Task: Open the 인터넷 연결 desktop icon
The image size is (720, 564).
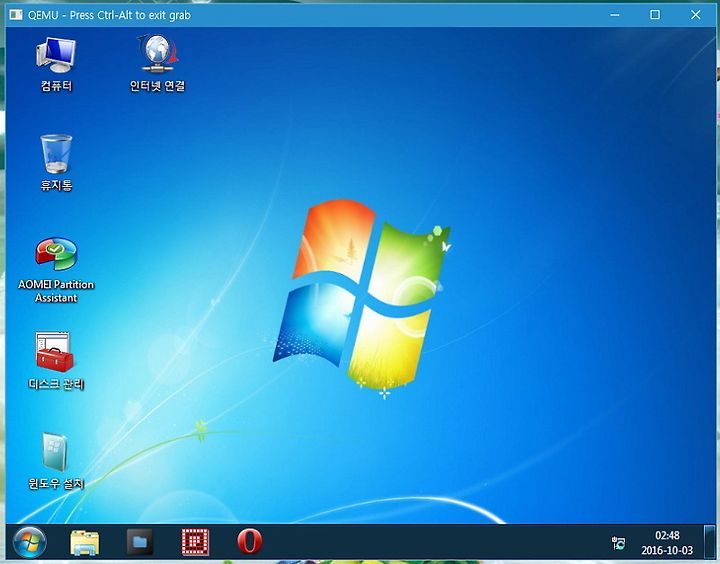Action: pos(158,63)
